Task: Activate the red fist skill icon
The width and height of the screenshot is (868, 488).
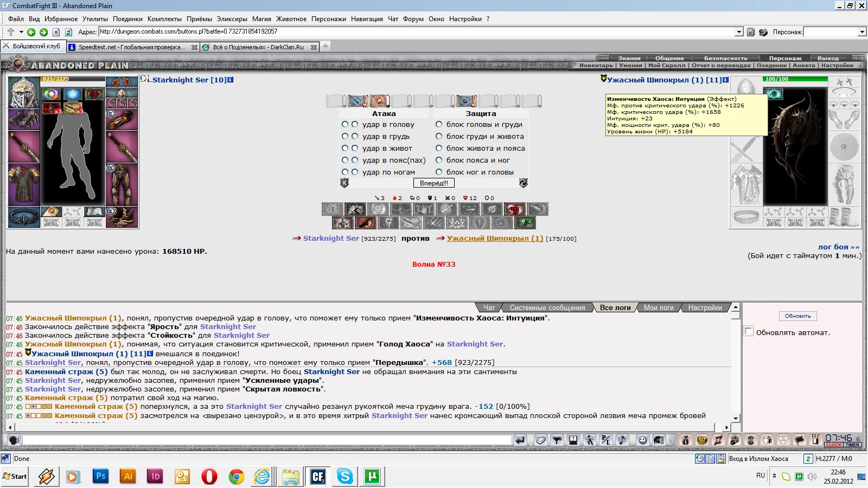Action: (515, 209)
